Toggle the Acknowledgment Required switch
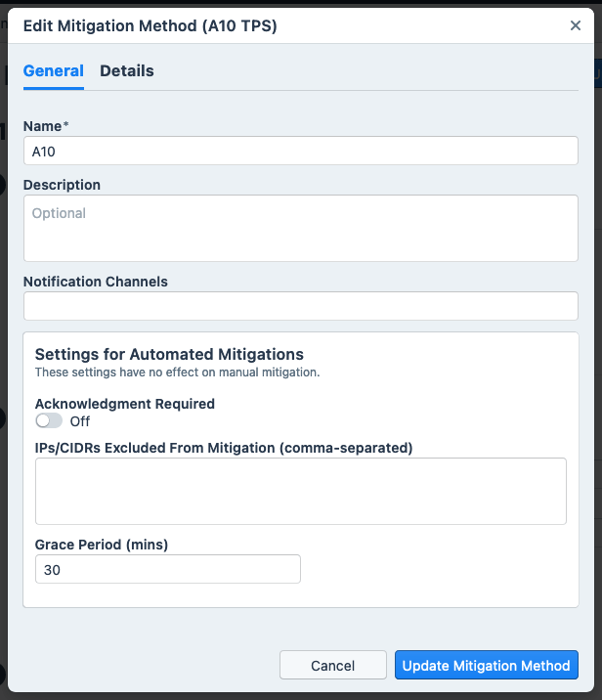The height and width of the screenshot is (700, 602). [x=49, y=420]
